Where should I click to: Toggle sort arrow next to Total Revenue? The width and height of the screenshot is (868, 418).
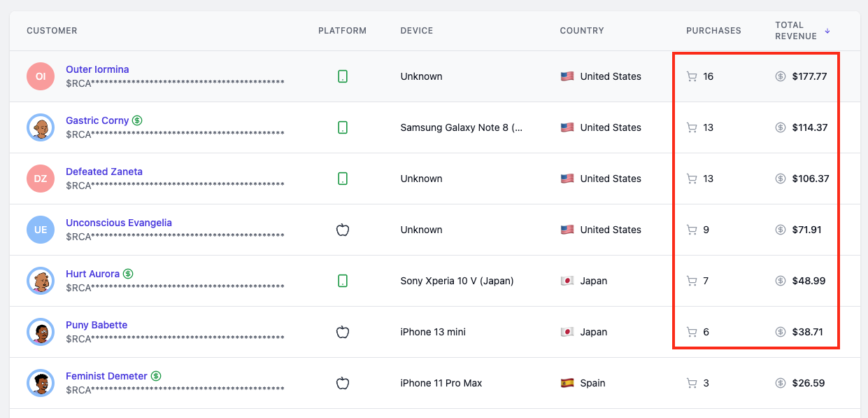click(x=827, y=31)
